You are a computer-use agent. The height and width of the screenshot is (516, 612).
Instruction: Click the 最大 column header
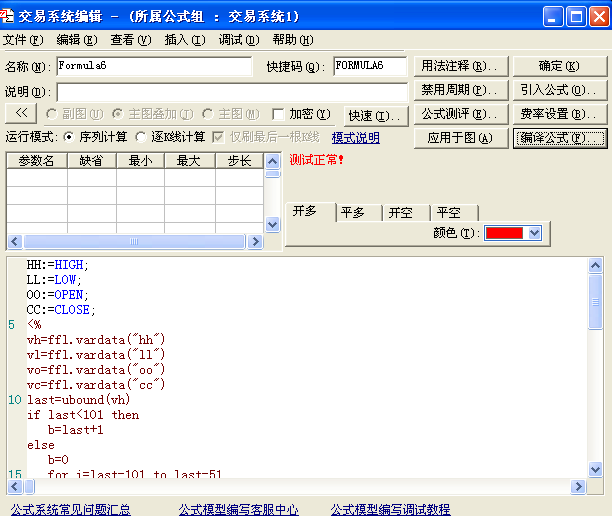click(x=190, y=161)
